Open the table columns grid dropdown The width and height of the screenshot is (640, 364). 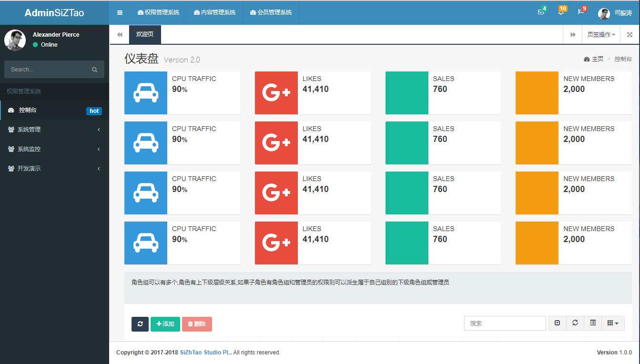pos(613,323)
